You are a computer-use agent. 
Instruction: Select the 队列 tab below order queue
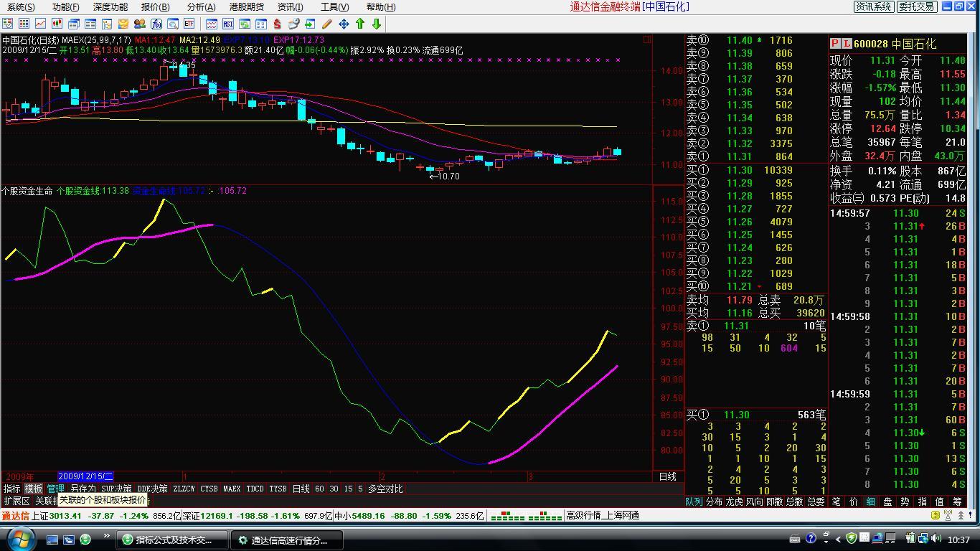pos(694,501)
